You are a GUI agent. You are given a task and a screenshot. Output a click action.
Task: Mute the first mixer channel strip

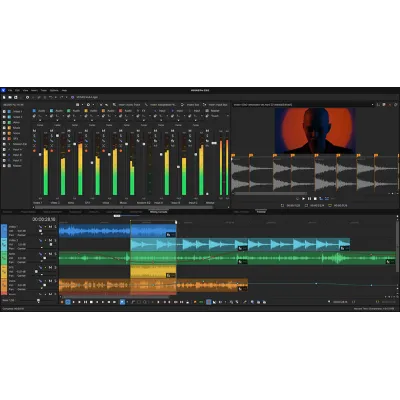pyautogui.click(x=34, y=131)
